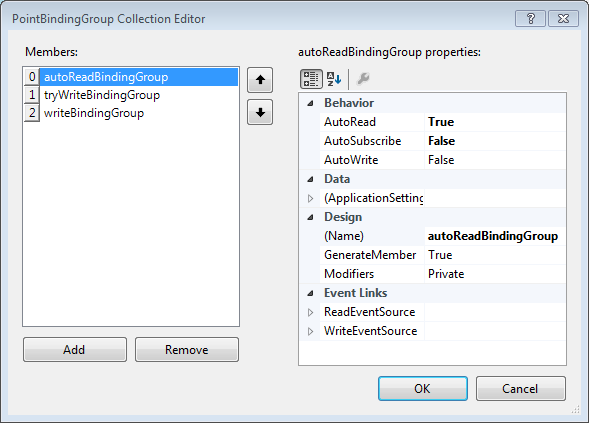This screenshot has width=589, height=423.
Task: Edit the (Name) value field
Action: pyautogui.click(x=495, y=236)
